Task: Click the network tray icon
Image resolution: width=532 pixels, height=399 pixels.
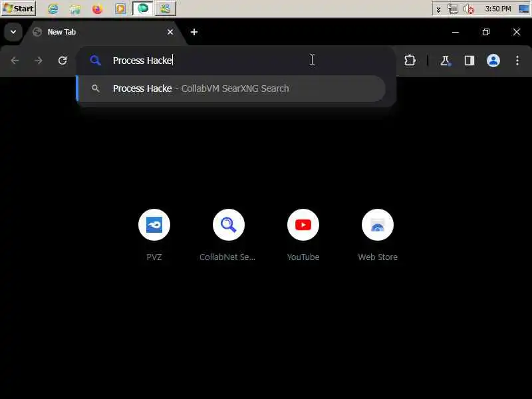Action: point(453,9)
